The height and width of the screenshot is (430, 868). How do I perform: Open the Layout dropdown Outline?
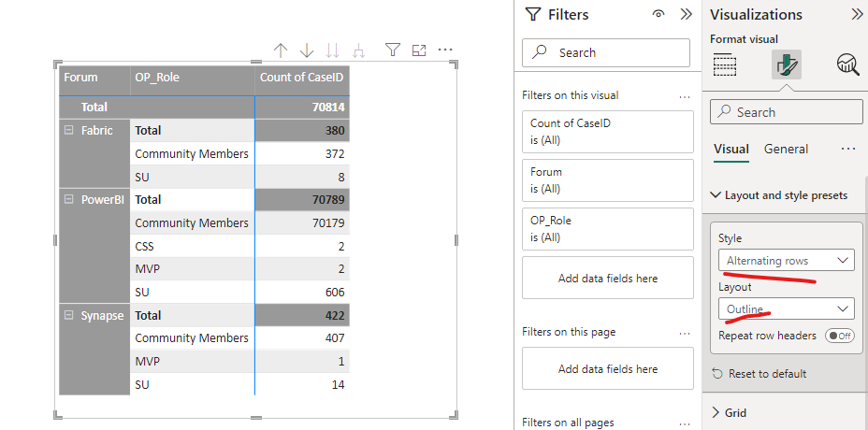(787, 308)
